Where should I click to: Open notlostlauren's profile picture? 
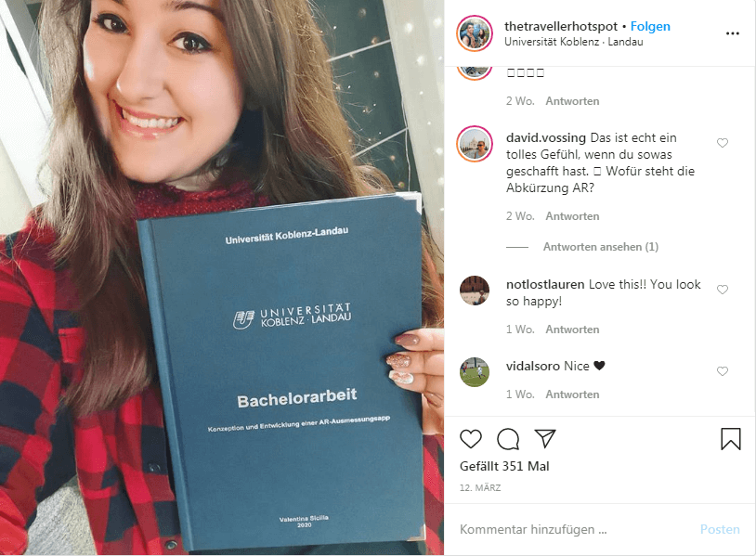[475, 290]
